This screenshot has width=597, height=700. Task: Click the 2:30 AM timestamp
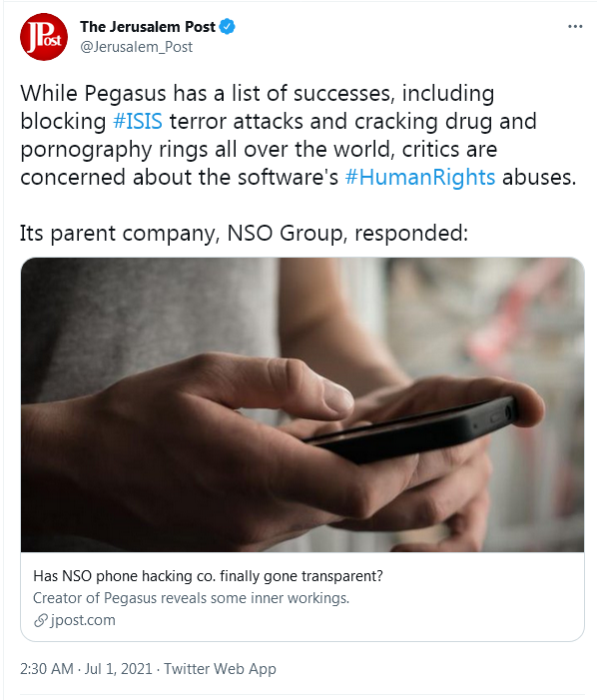(47, 669)
